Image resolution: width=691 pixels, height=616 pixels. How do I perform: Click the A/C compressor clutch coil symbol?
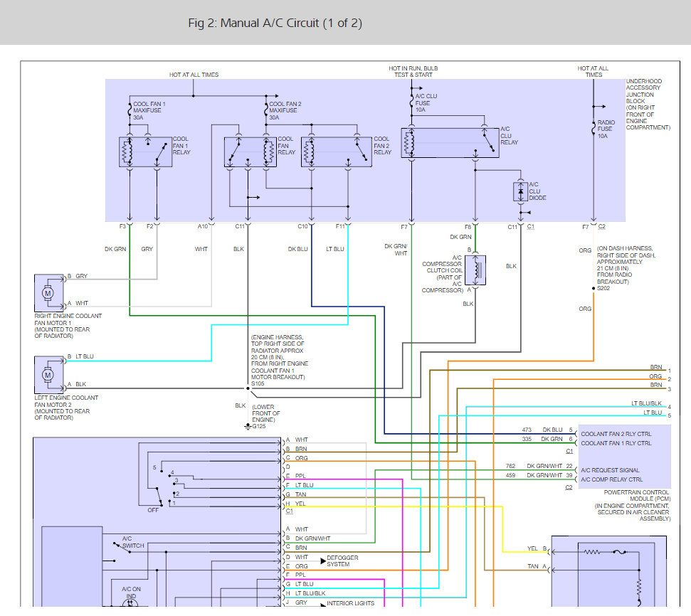coord(475,270)
